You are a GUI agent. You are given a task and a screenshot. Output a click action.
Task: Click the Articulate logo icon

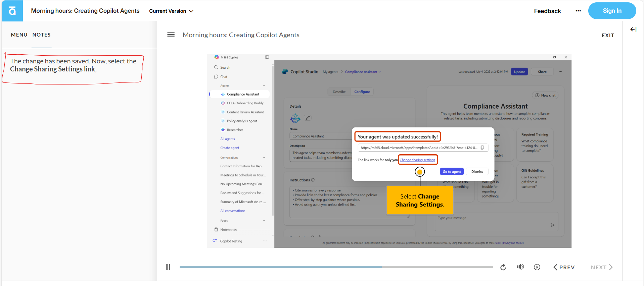point(12,11)
